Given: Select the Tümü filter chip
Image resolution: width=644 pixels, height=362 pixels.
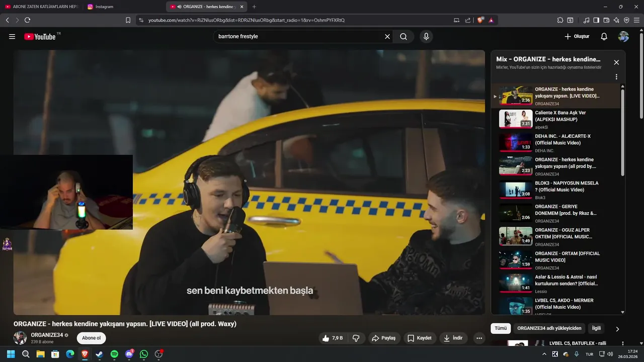Looking at the screenshot, I should pos(501,328).
